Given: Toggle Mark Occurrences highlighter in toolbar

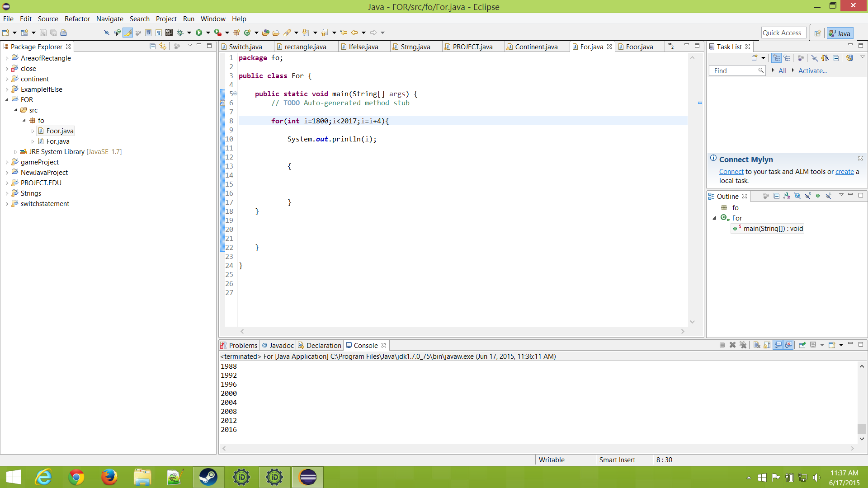Looking at the screenshot, I should (128, 33).
